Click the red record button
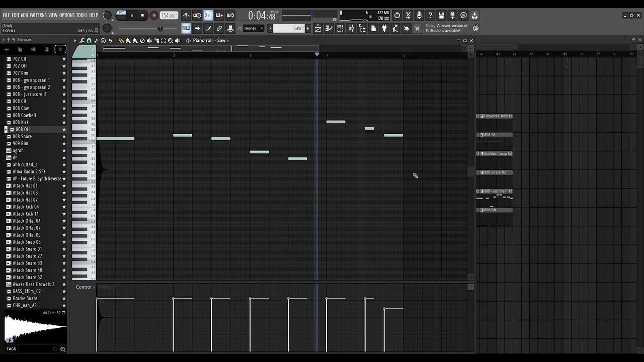This screenshot has width=644, height=362. coord(154,16)
